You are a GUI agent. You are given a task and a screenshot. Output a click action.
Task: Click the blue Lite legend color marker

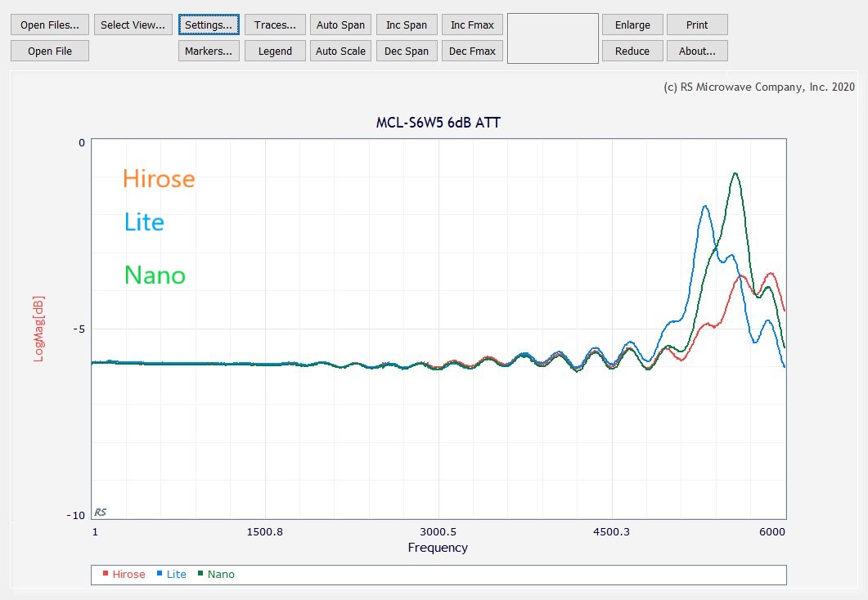point(160,574)
